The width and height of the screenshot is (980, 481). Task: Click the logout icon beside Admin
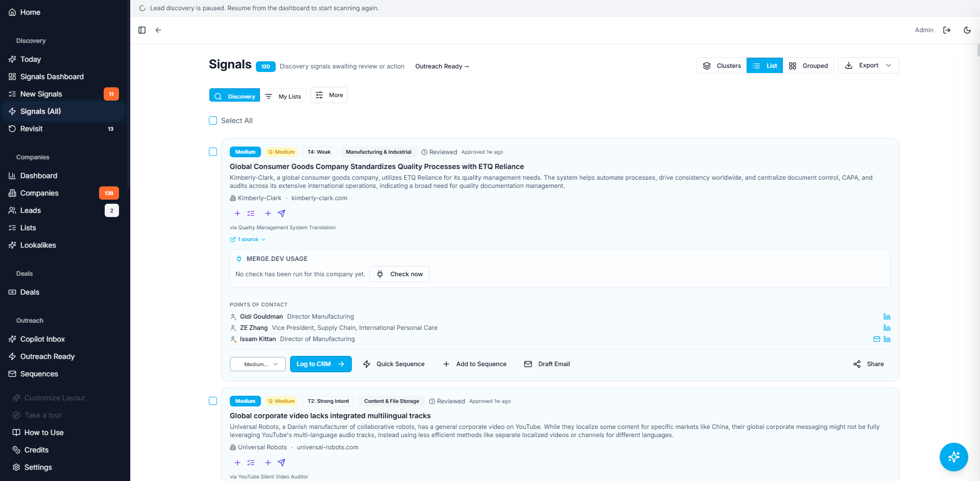947,30
